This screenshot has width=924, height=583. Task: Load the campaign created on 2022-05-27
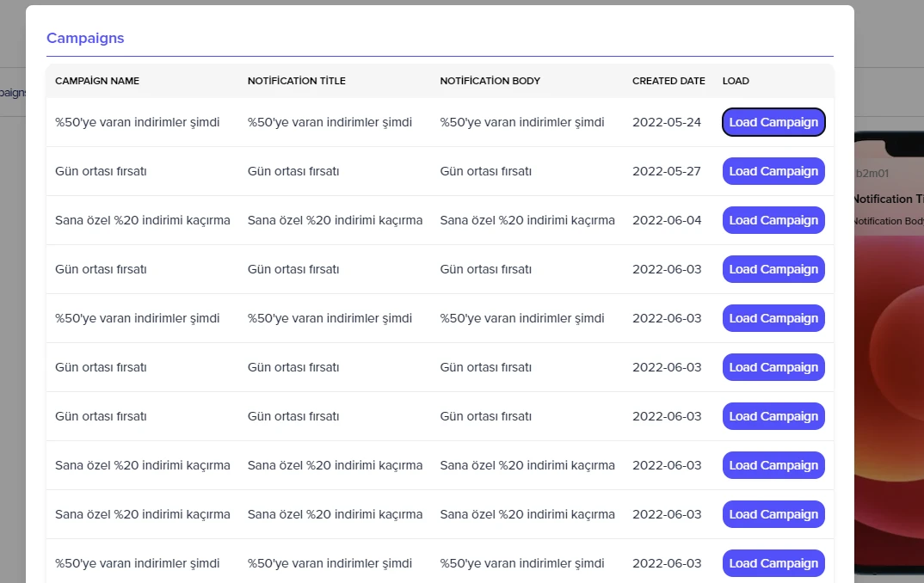[773, 171]
